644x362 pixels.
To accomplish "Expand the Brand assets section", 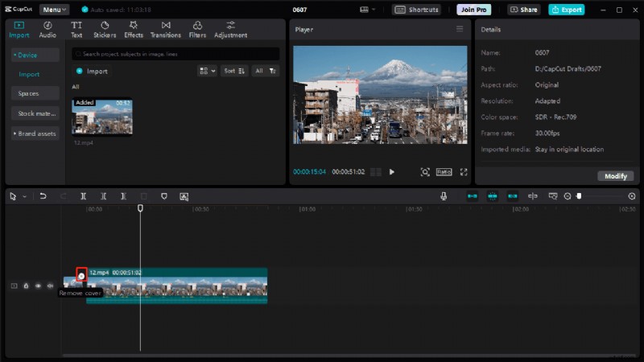I will click(x=35, y=134).
